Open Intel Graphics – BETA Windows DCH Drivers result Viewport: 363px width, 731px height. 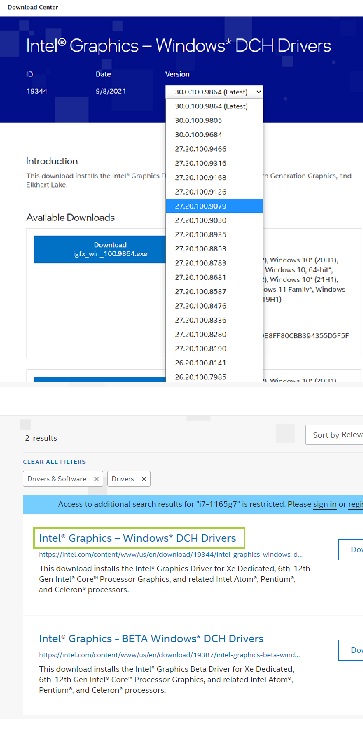point(151,639)
